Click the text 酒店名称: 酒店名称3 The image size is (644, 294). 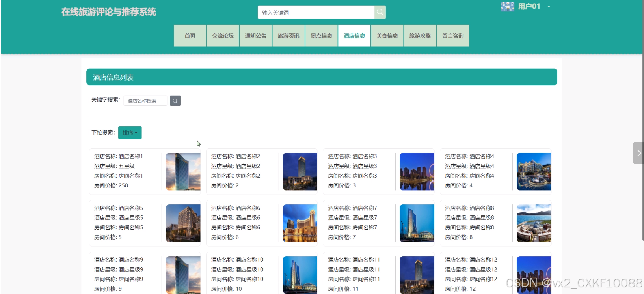[x=353, y=156]
